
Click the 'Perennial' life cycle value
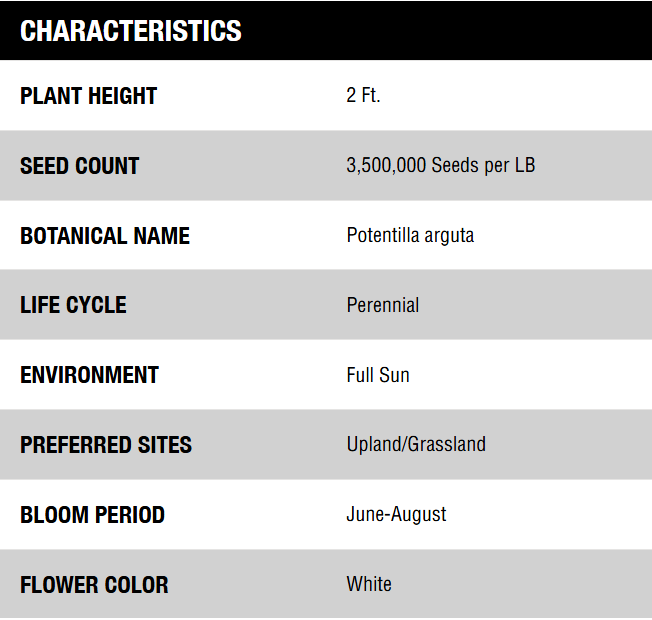(383, 305)
